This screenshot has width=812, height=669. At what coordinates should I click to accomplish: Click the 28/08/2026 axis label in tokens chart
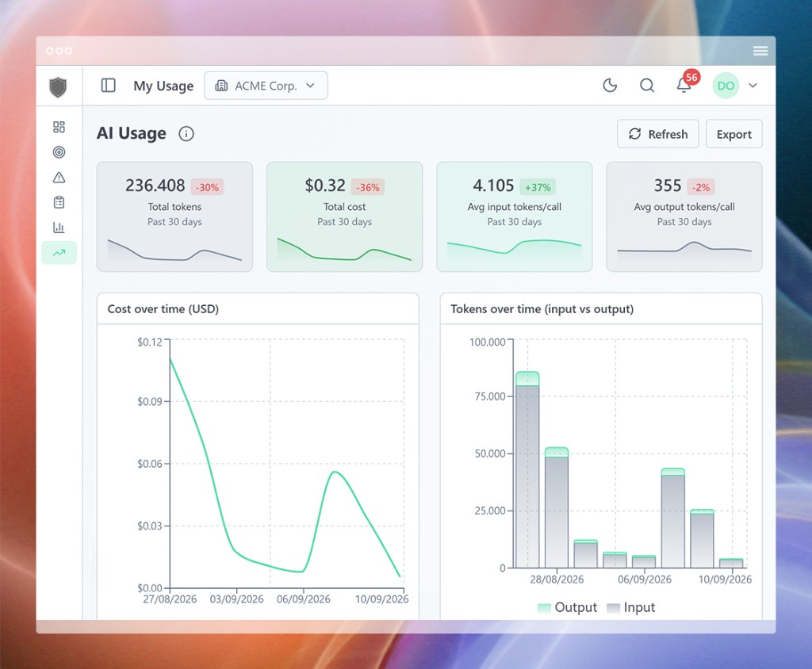[x=557, y=579]
